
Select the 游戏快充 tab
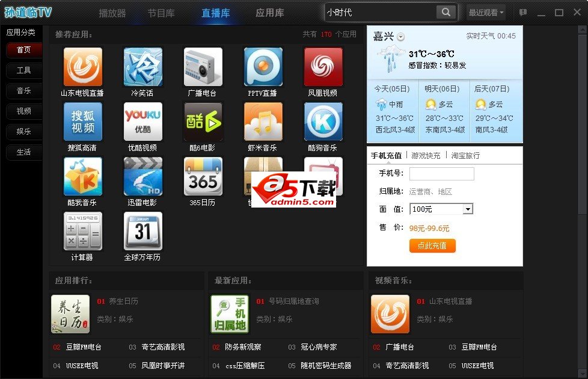point(426,155)
